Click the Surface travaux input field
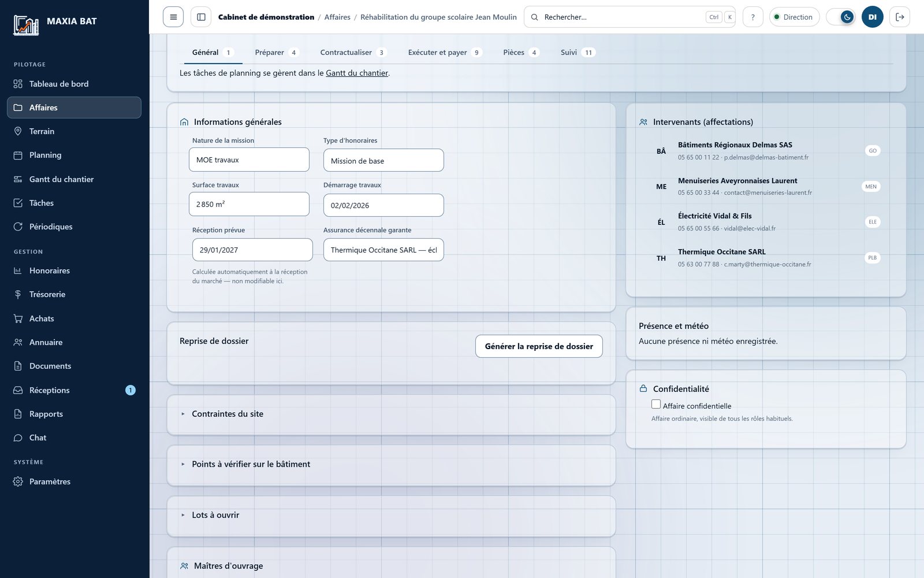924x578 pixels. pyautogui.click(x=249, y=204)
